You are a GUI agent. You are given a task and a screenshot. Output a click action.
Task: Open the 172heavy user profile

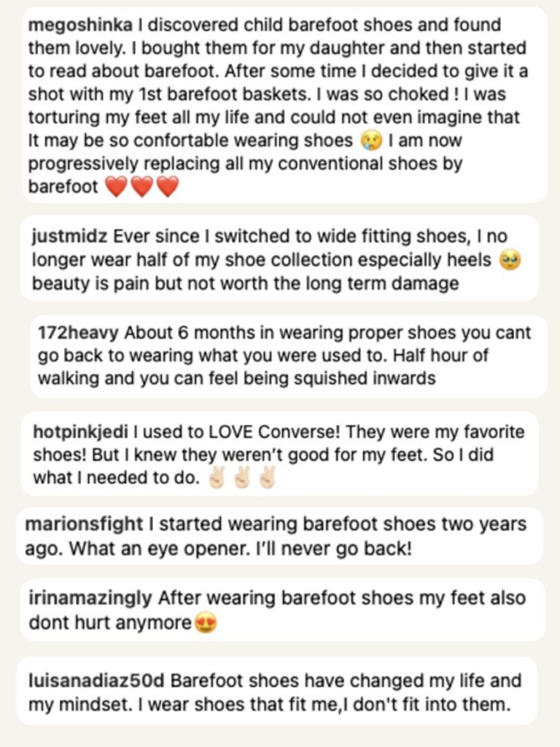click(78, 333)
